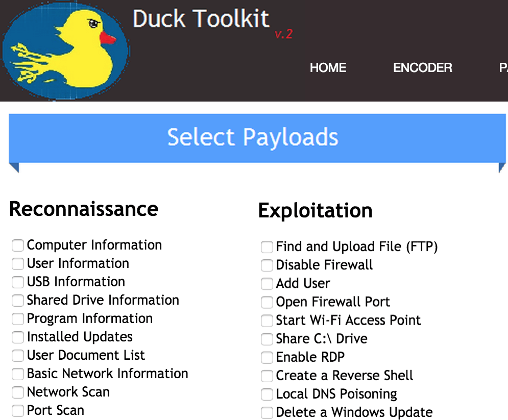Tick Shared Drive Information checkbox

point(18,301)
